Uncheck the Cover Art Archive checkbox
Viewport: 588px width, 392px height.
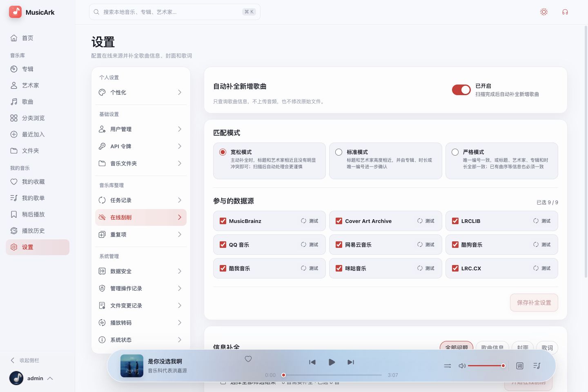pos(339,221)
